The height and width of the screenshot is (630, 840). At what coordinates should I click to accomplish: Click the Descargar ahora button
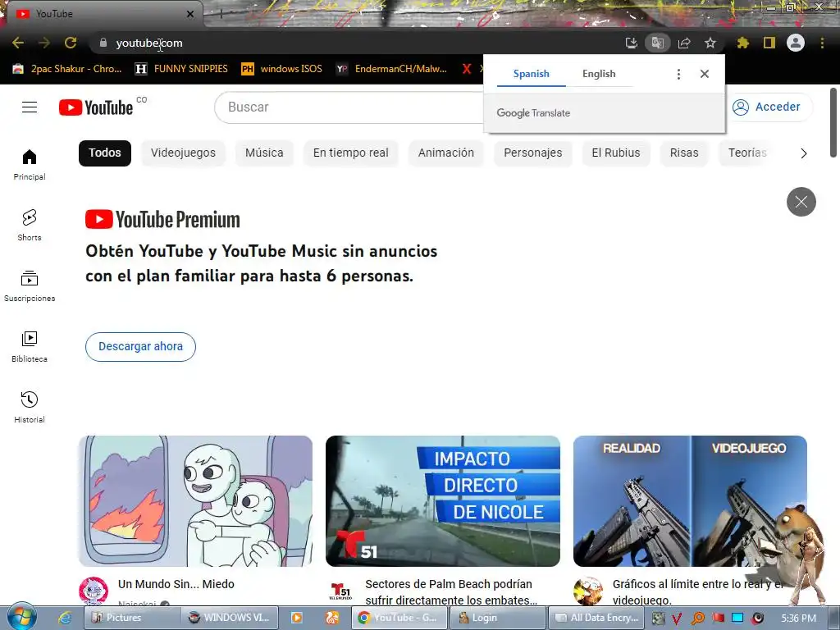point(140,347)
